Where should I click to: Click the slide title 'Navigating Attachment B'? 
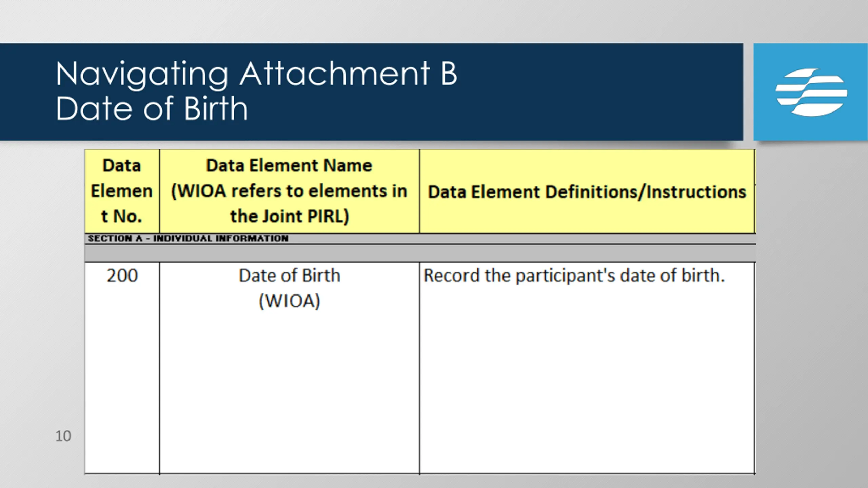click(x=257, y=74)
